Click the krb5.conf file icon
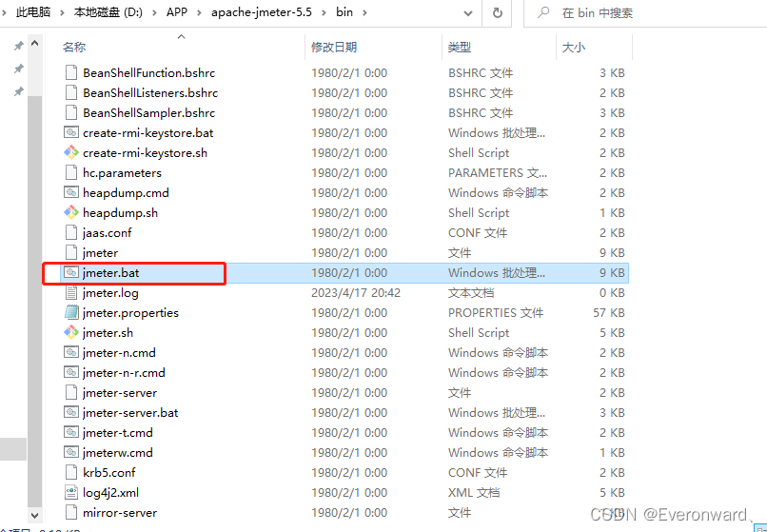 tap(71, 473)
